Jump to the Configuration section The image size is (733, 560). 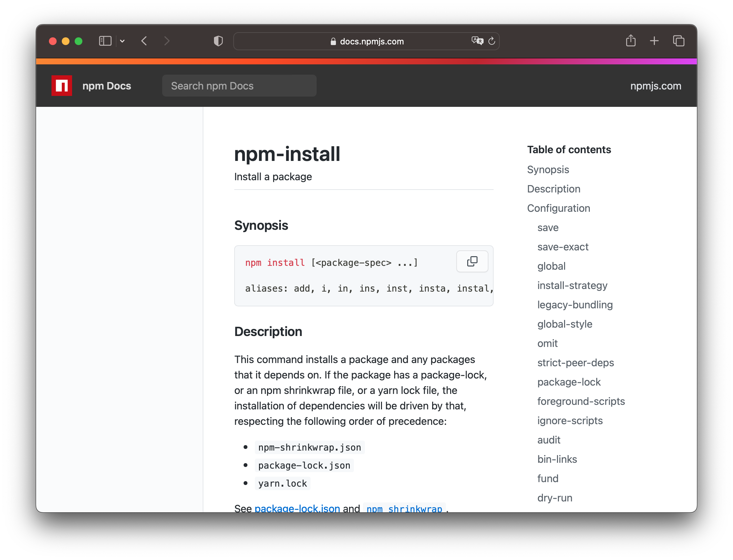tap(558, 208)
